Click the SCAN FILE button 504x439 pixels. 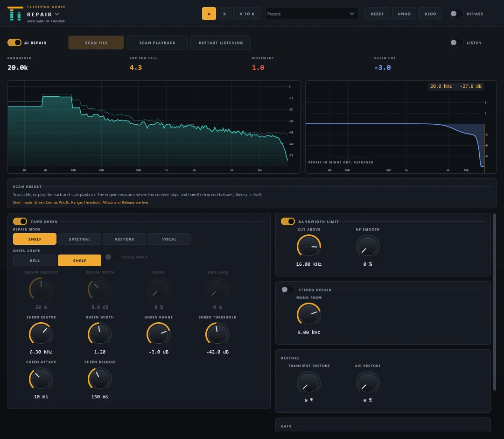tap(96, 43)
